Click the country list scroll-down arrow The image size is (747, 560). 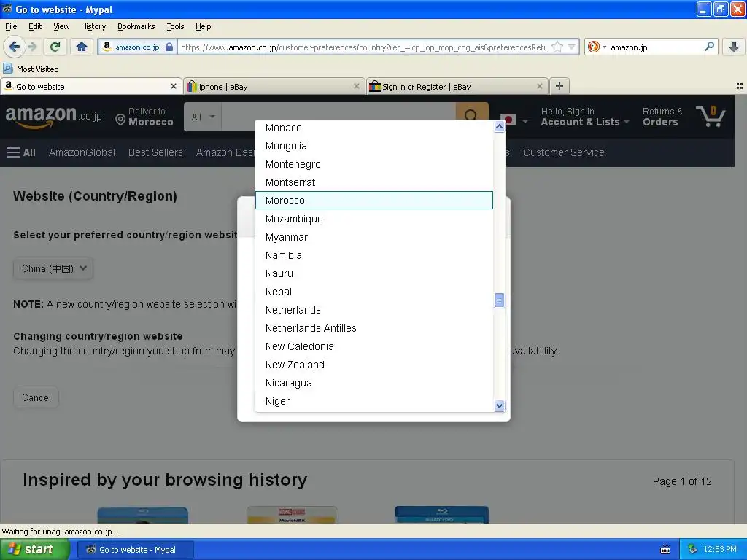click(x=499, y=405)
